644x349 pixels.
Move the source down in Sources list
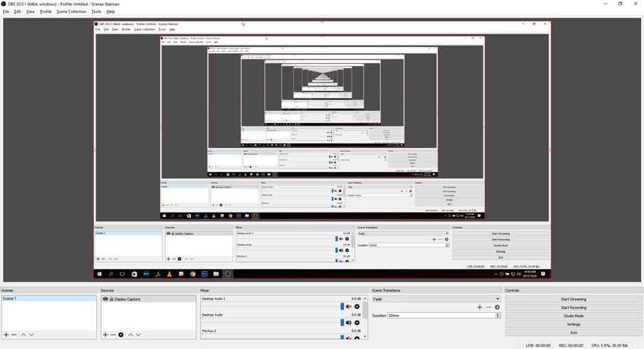click(x=139, y=335)
